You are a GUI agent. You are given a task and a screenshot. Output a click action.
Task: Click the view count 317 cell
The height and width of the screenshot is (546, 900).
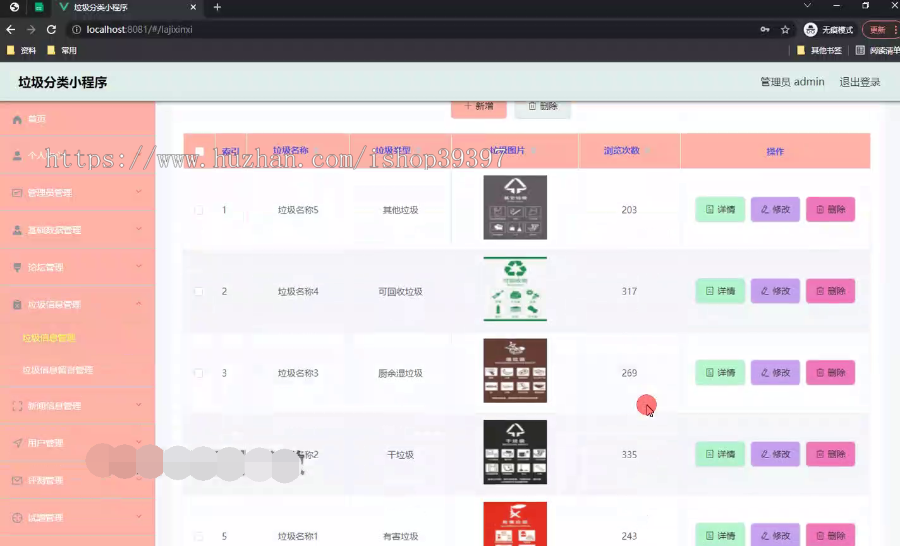pyautogui.click(x=629, y=292)
